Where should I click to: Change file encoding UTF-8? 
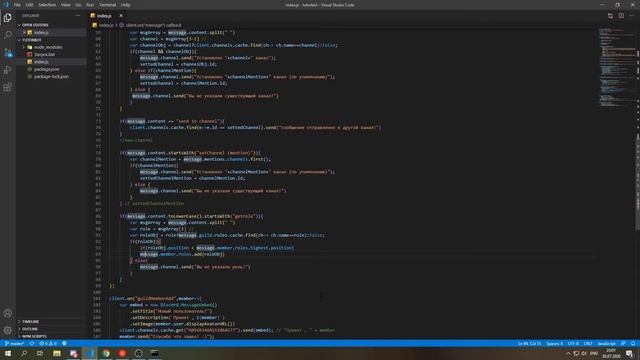tap(573, 344)
